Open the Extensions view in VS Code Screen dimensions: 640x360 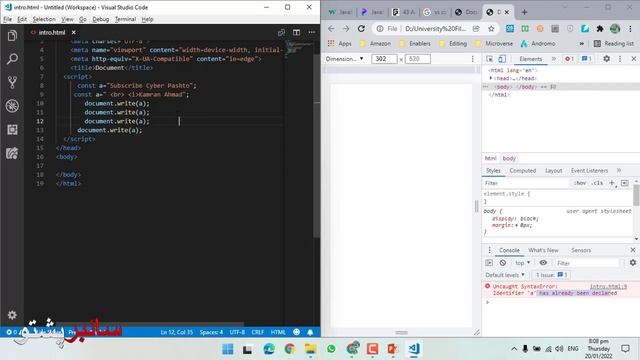(x=12, y=130)
